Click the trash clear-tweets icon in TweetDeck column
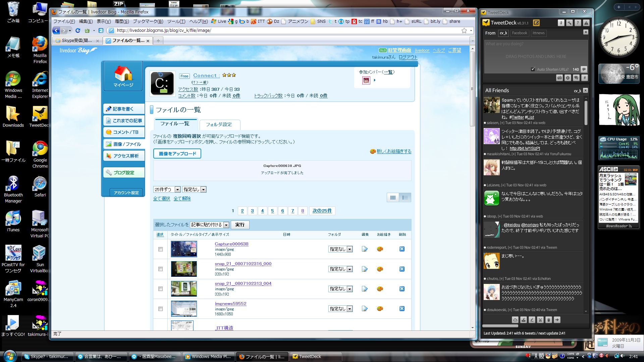This screenshot has width=644, height=362. pos(549,320)
